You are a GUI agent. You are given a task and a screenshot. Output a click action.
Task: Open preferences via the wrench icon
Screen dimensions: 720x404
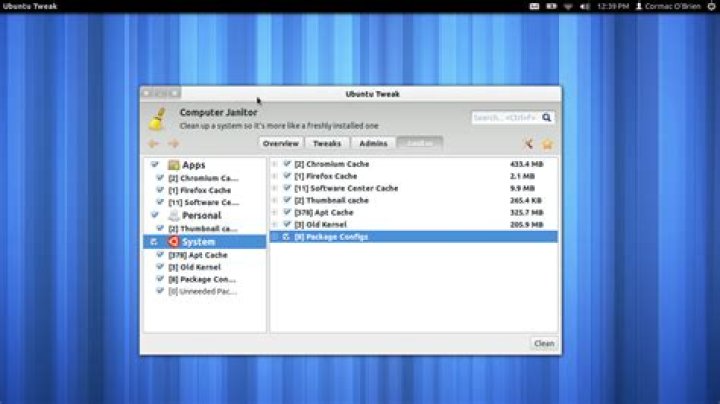coord(529,144)
